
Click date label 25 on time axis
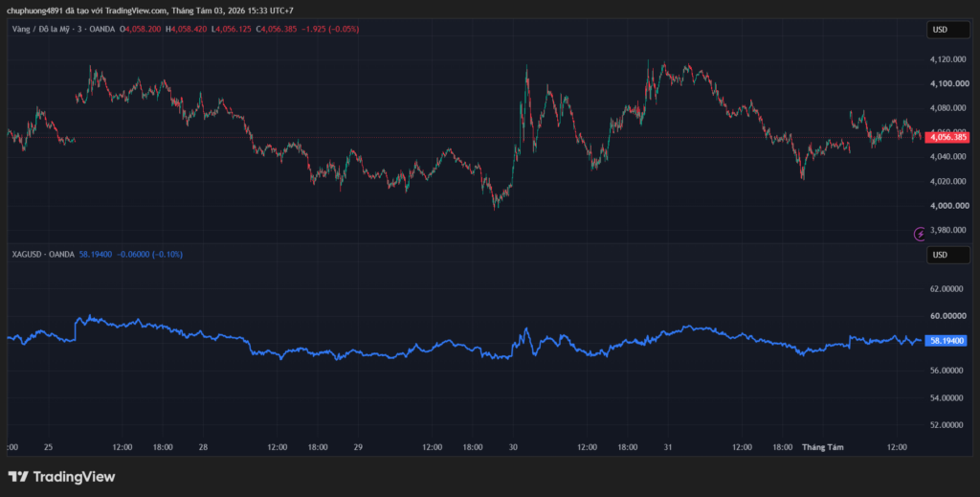(x=48, y=447)
